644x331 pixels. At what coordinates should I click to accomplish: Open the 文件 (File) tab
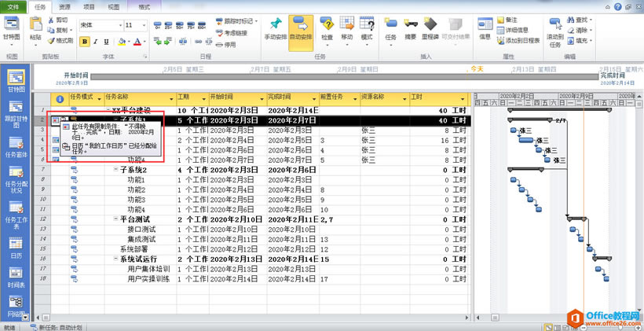coord(13,6)
